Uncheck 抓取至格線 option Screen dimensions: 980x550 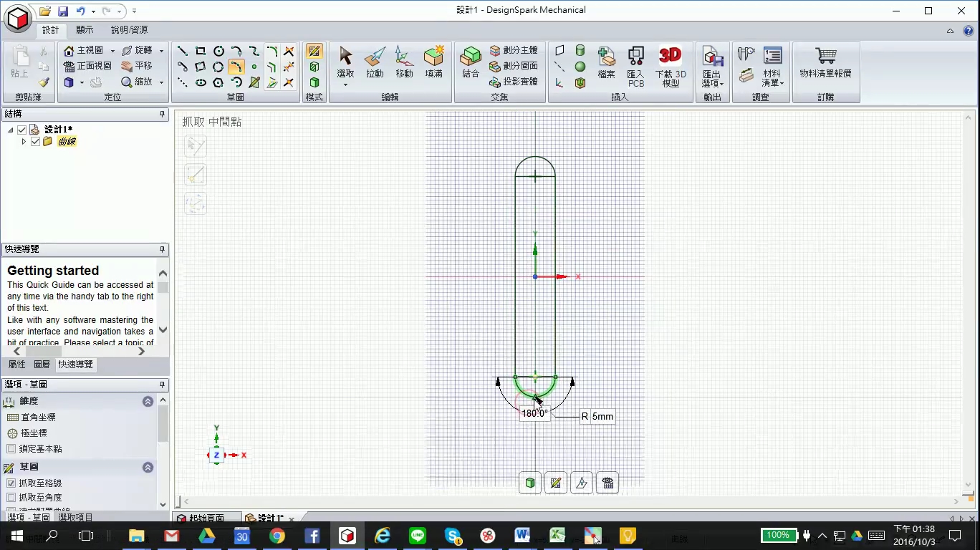pyautogui.click(x=11, y=483)
